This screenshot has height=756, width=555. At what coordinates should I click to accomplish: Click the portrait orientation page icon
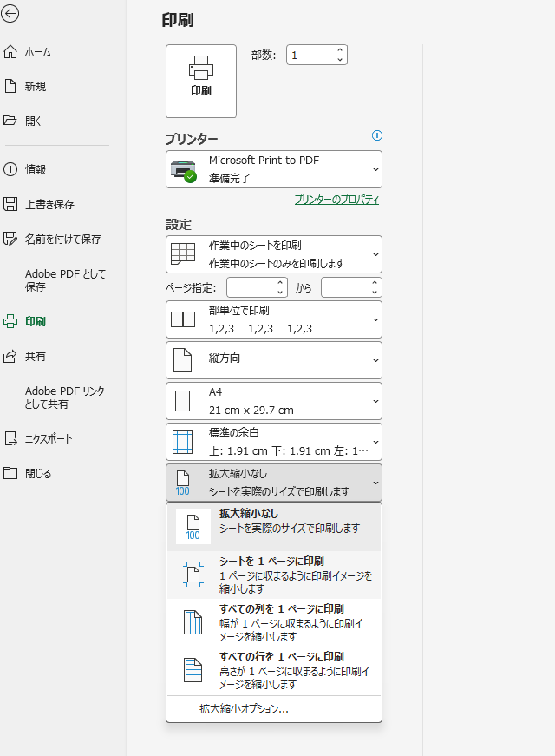(183, 360)
